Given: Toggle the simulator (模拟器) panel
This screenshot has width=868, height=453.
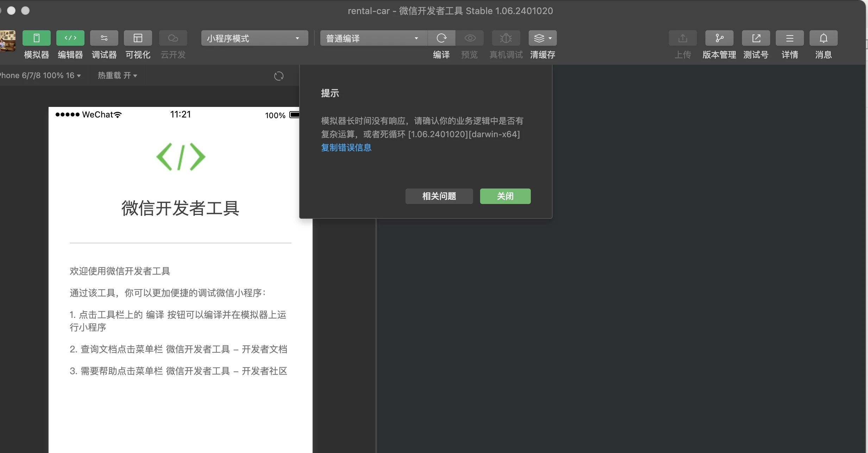Looking at the screenshot, I should (36, 38).
